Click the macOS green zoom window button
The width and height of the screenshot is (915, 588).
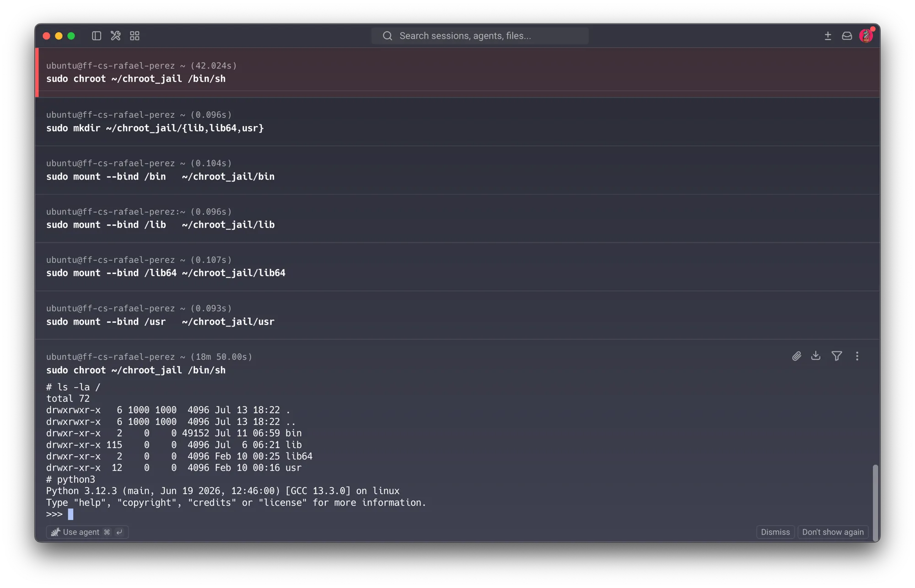[x=71, y=36]
